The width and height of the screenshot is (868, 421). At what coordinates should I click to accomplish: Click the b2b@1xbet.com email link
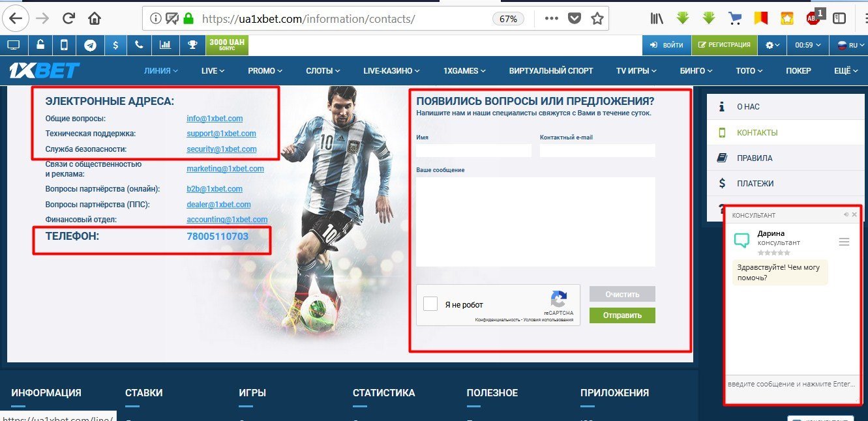coord(215,189)
